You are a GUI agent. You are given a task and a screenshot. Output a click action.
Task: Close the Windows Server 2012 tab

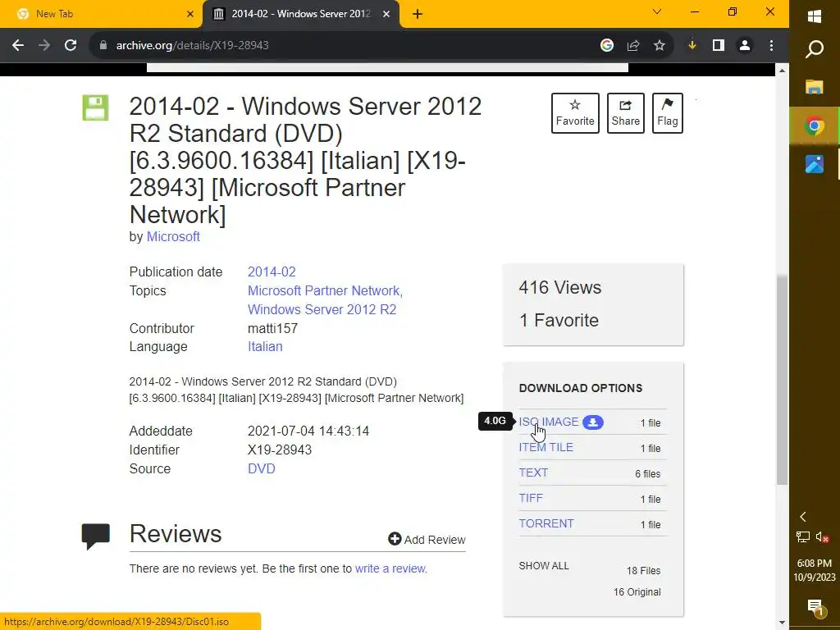tap(386, 14)
